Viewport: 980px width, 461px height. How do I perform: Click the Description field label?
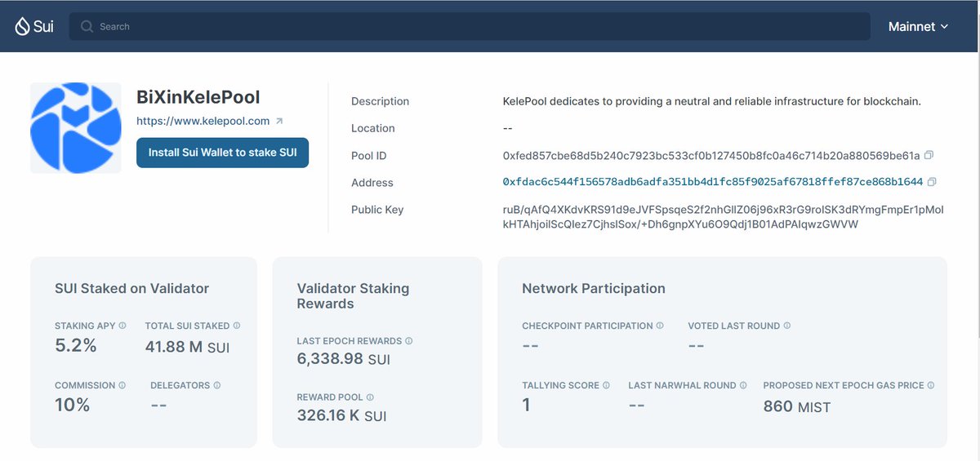click(x=380, y=101)
